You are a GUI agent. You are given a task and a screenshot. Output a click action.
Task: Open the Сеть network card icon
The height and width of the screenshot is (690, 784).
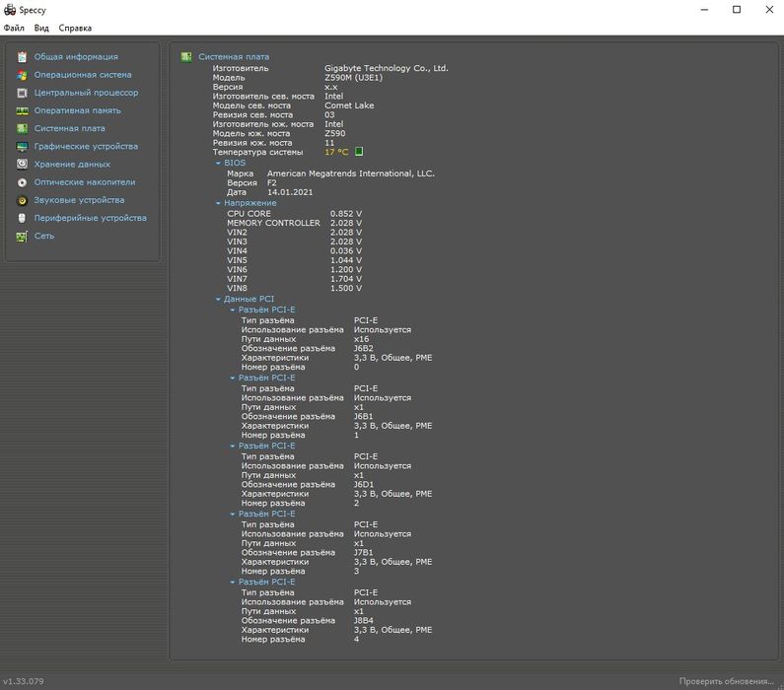pyautogui.click(x=22, y=237)
